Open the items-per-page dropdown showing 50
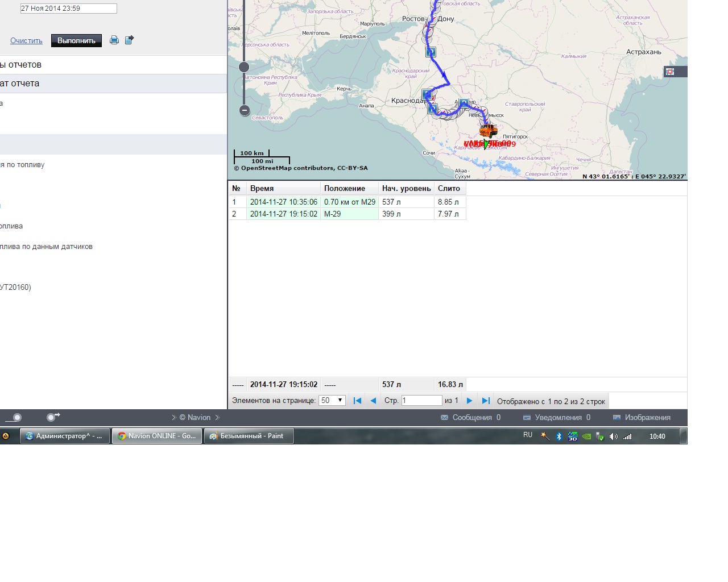 coord(332,401)
